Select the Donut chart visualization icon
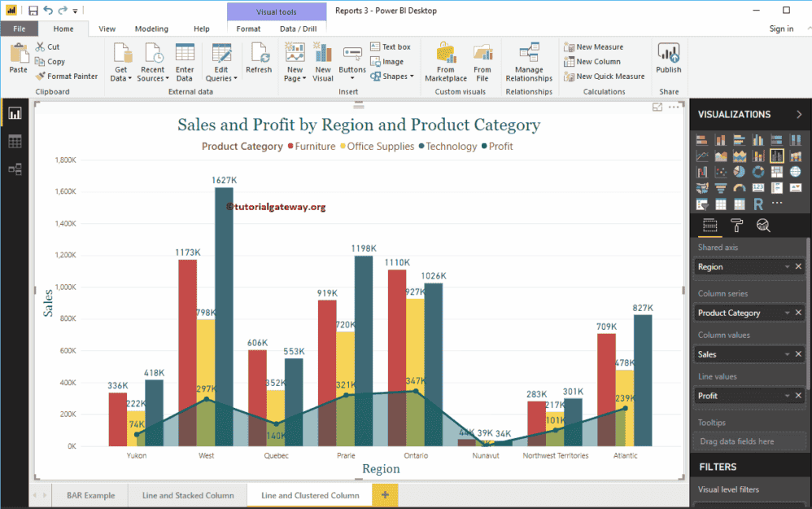812x509 pixels. coord(758,171)
